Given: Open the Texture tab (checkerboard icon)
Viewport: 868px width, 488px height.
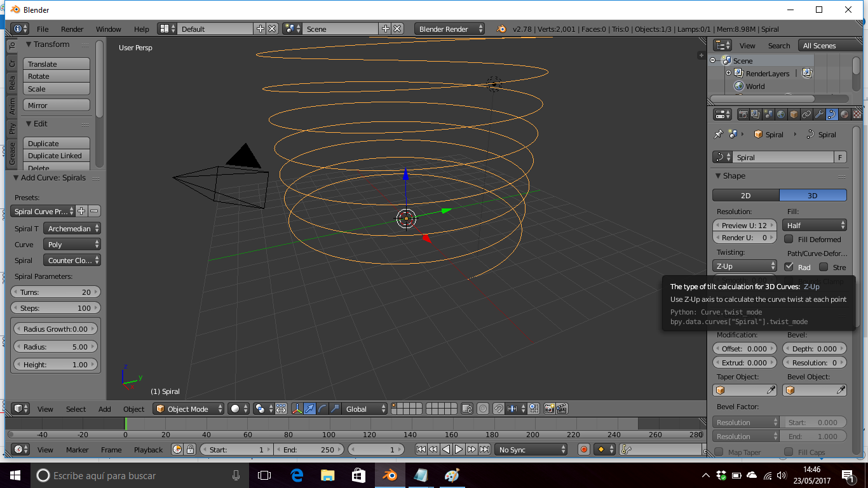Looking at the screenshot, I should (856, 114).
